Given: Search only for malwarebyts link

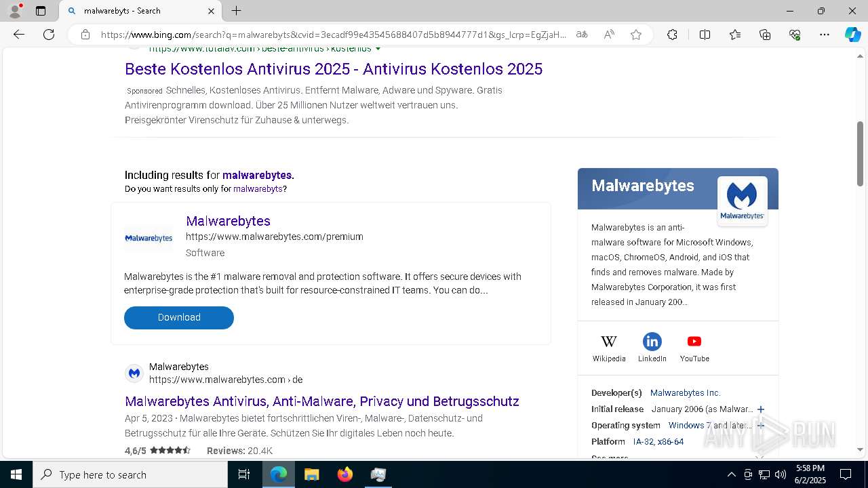Looking at the screenshot, I should pos(258,189).
